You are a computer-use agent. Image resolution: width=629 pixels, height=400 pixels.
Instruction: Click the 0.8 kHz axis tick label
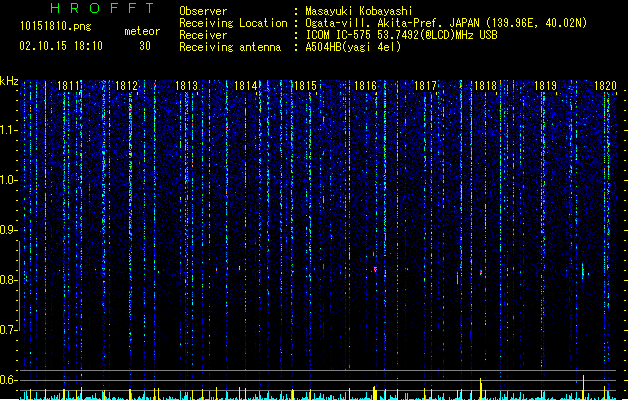pos(8,280)
